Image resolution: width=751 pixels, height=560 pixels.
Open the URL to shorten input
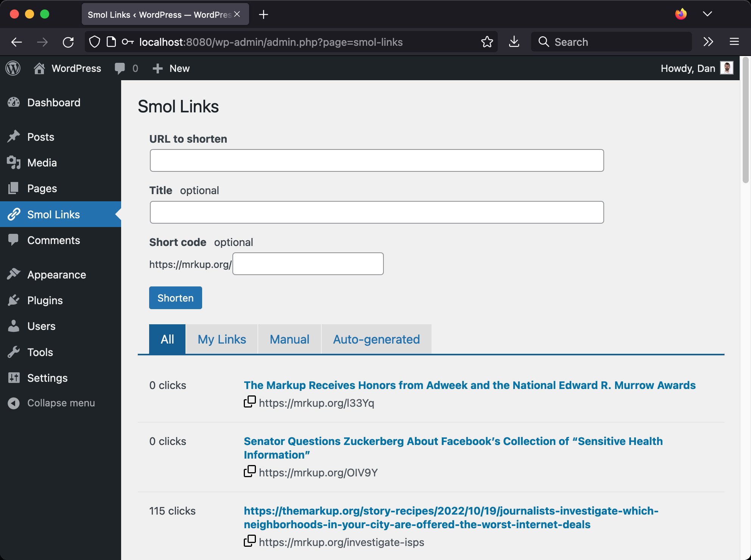coord(377,160)
